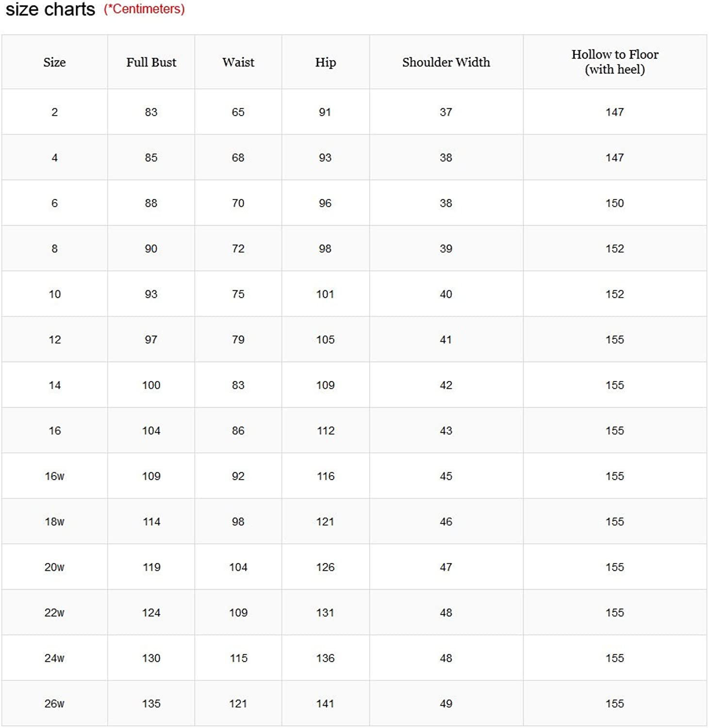Click the Full Bust column header
709x728 pixels.
(151, 62)
